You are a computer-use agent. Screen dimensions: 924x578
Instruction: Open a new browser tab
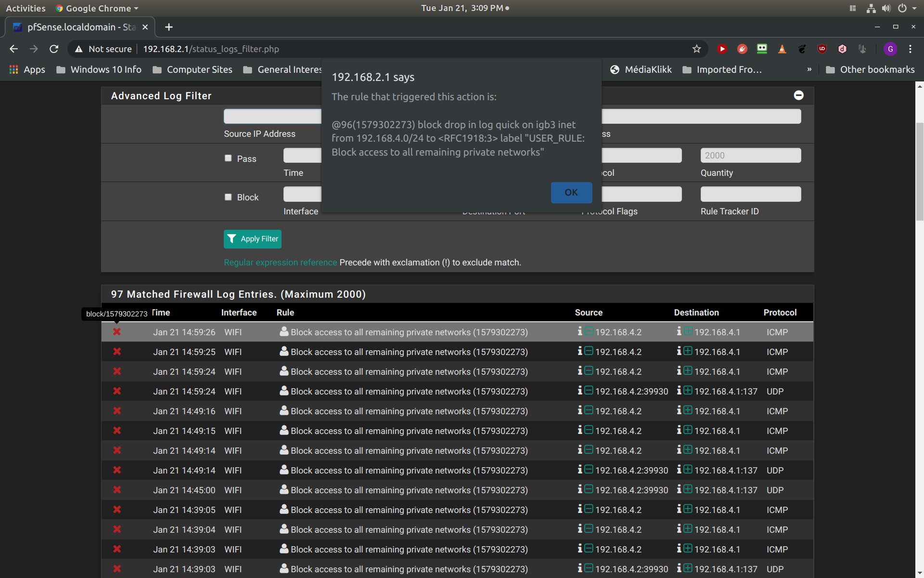coord(168,27)
